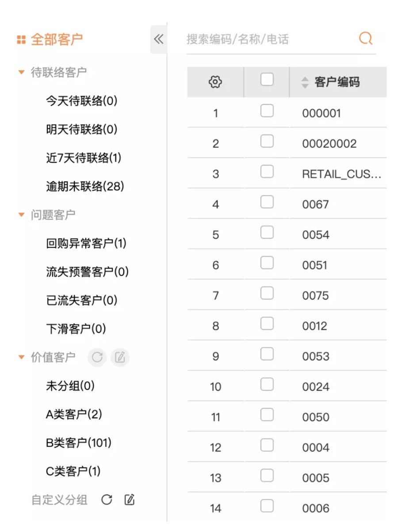Open 逾期未联络(28) customer list

85,186
